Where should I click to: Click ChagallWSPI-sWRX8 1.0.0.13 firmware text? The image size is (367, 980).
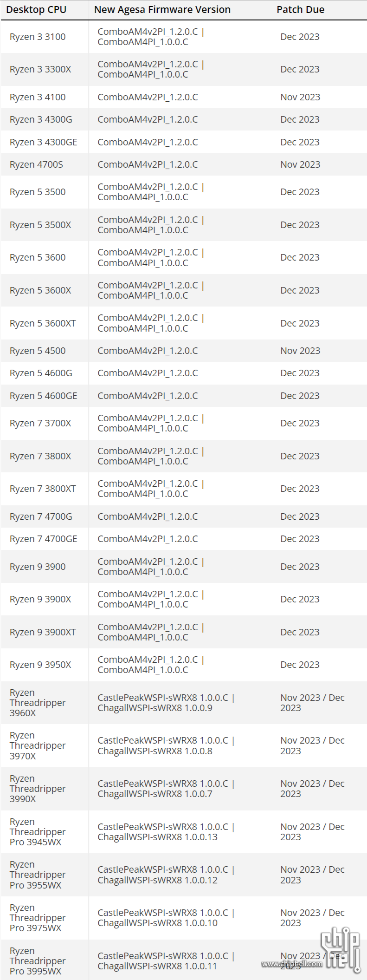click(x=157, y=837)
